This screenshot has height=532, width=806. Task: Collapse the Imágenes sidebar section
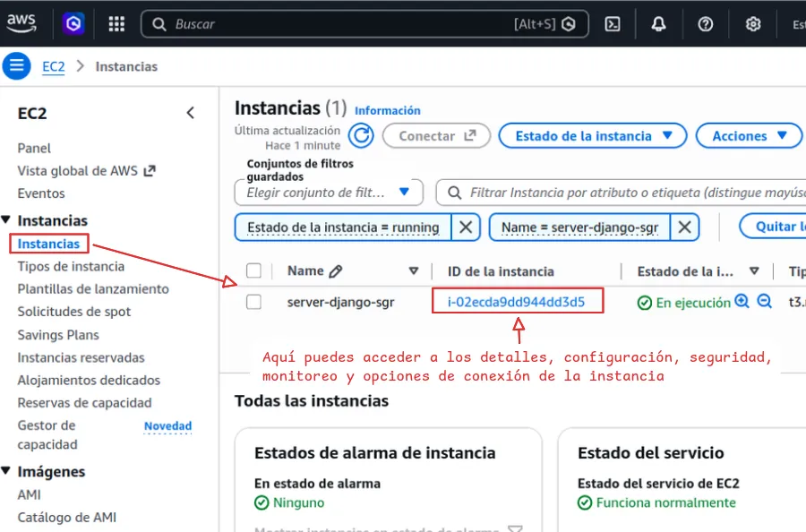[x=6, y=471]
